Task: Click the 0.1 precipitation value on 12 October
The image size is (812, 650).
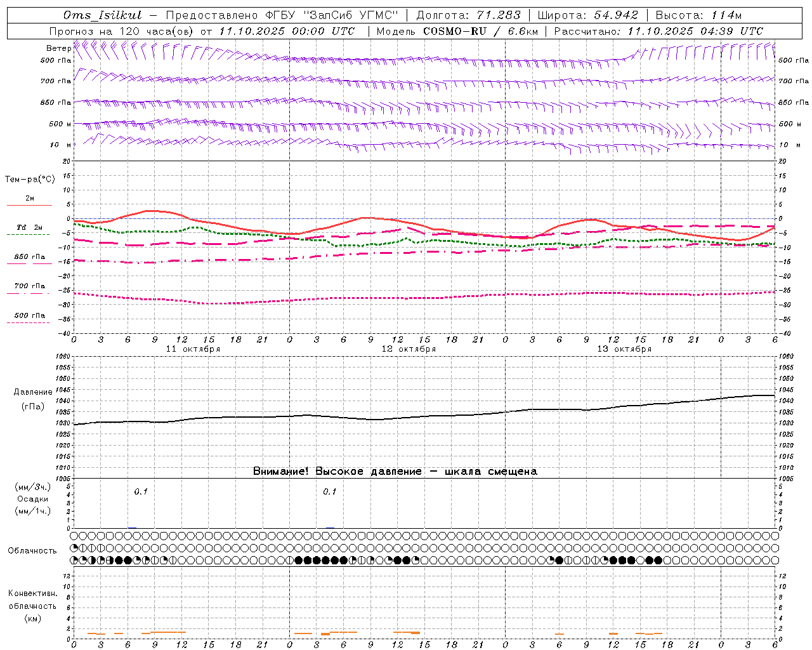Action: [x=330, y=492]
